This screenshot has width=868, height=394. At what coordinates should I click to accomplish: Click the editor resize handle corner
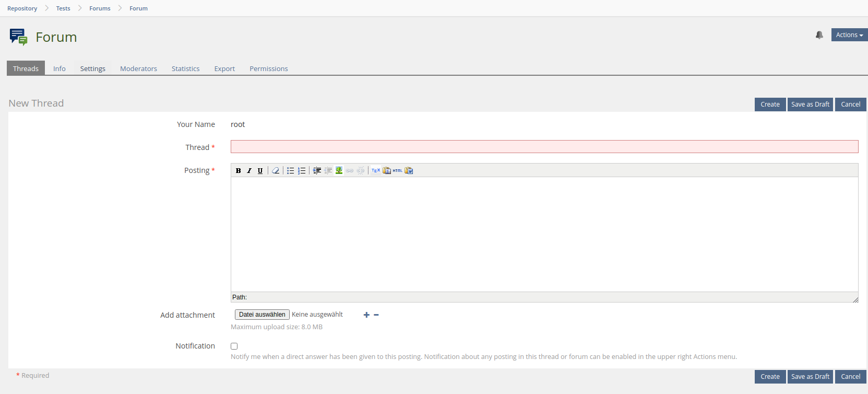pyautogui.click(x=855, y=299)
